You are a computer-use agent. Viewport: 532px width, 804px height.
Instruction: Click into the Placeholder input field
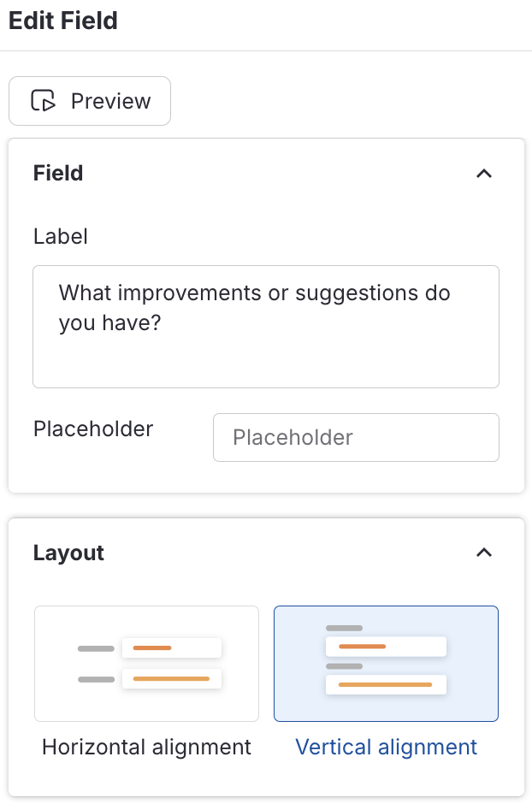pyautogui.click(x=356, y=438)
